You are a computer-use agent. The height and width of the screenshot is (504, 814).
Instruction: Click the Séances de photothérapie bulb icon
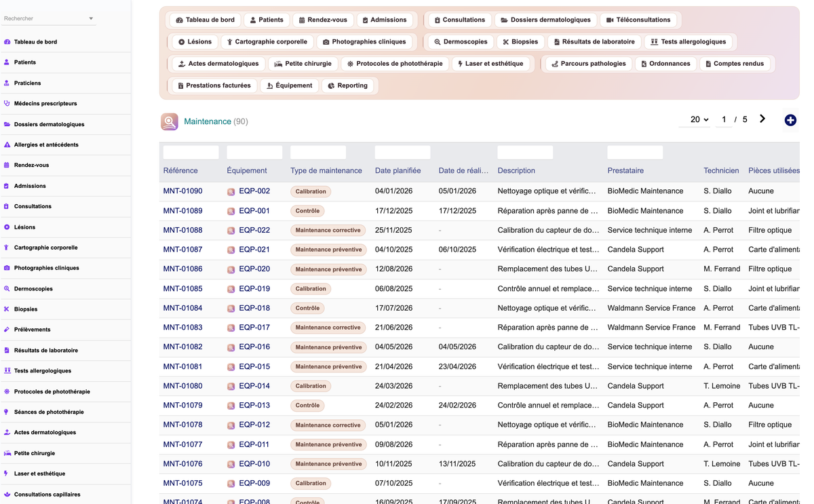click(x=7, y=412)
